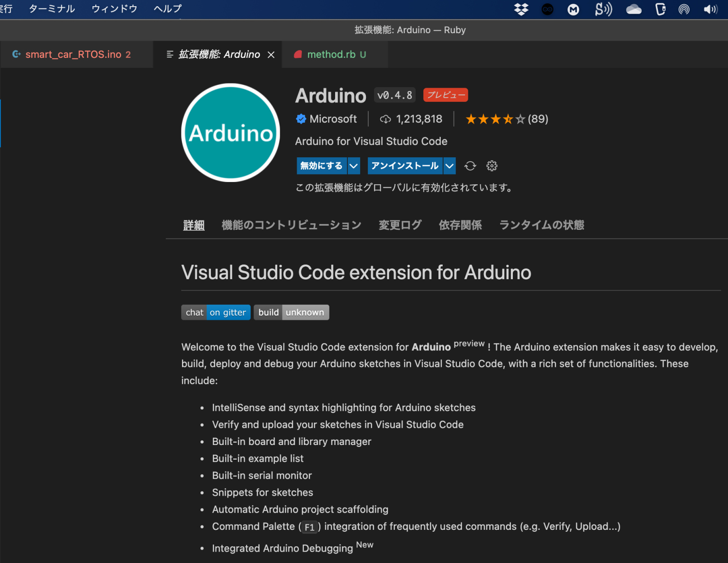The width and height of the screenshot is (728, 563).
Task: Open the volume control in menu bar
Action: pos(710,9)
